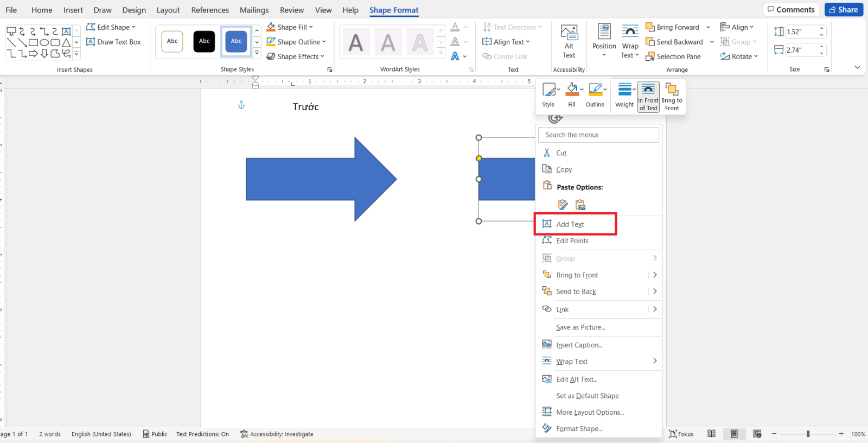Switch to Web Layout view
This screenshot has height=443, width=868.
click(757, 434)
